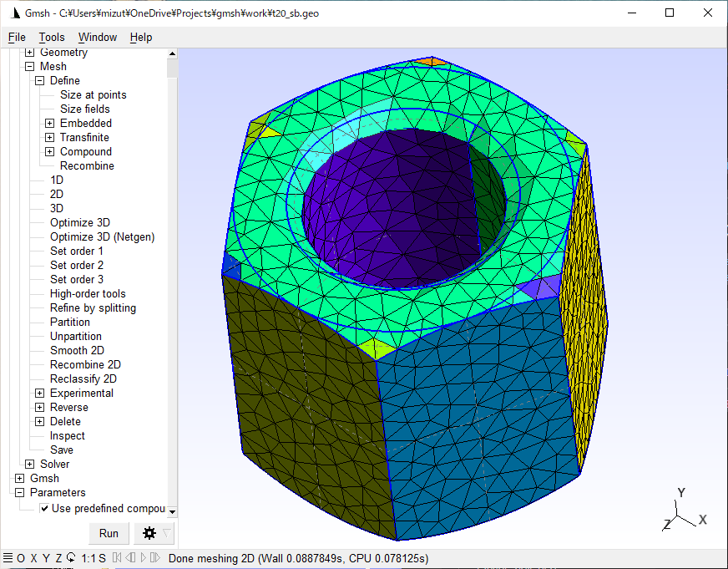Viewport: 728px width, 569px height.
Task: Set view along the X axis
Action: point(33,558)
